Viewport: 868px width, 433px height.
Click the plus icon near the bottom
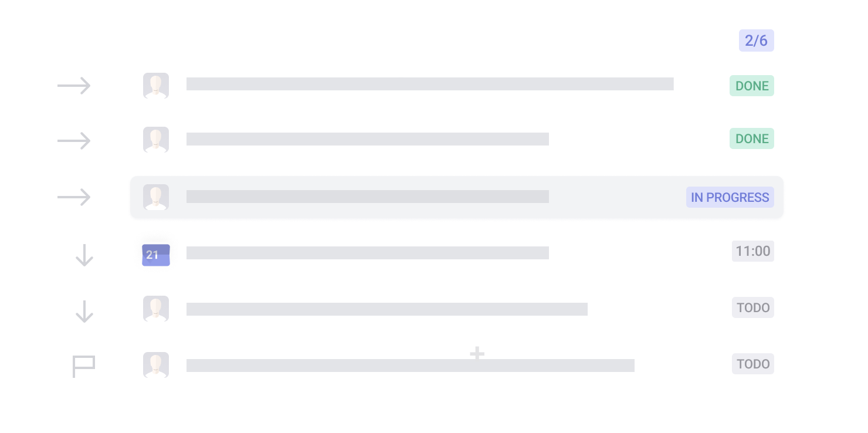pyautogui.click(x=477, y=354)
